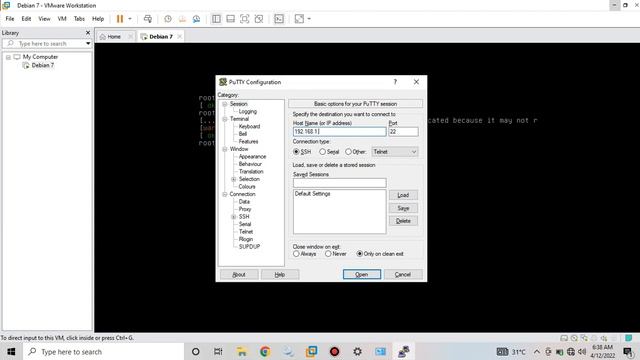Click the sound card status icon
This screenshot has width=640, height=360.
604,338
